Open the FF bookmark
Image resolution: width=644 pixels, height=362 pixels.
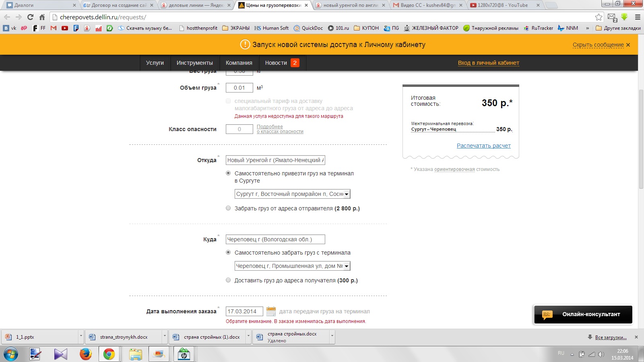[39, 28]
